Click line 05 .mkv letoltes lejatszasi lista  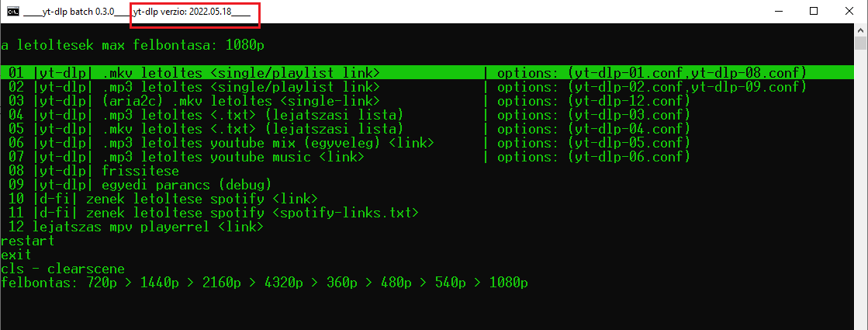[349, 129]
